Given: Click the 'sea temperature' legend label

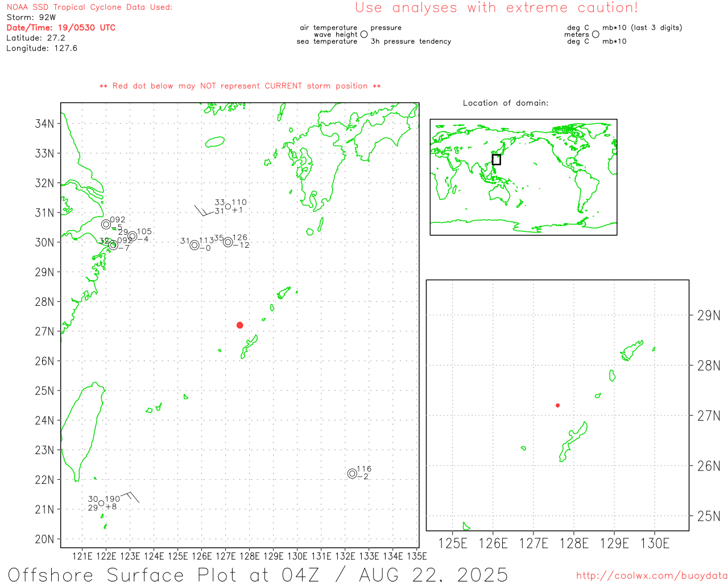Looking at the screenshot, I should (x=327, y=41).
